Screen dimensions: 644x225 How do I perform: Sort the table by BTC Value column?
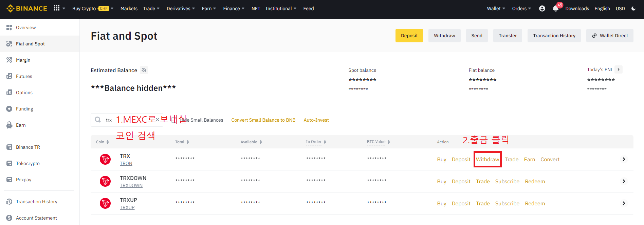[x=379, y=142]
